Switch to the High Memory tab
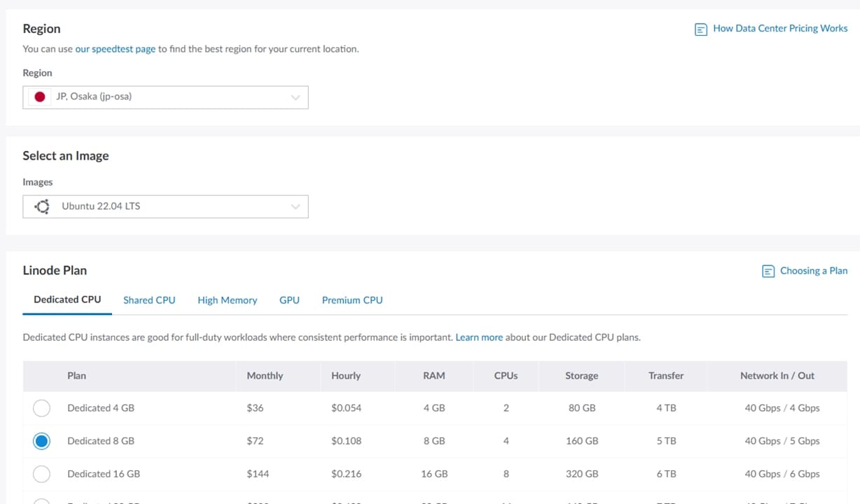 (x=227, y=300)
